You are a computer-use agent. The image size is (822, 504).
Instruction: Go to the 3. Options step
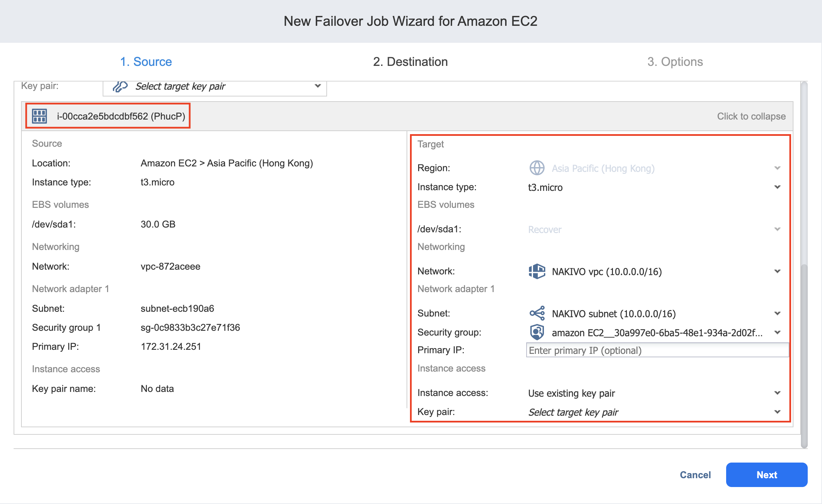point(675,62)
